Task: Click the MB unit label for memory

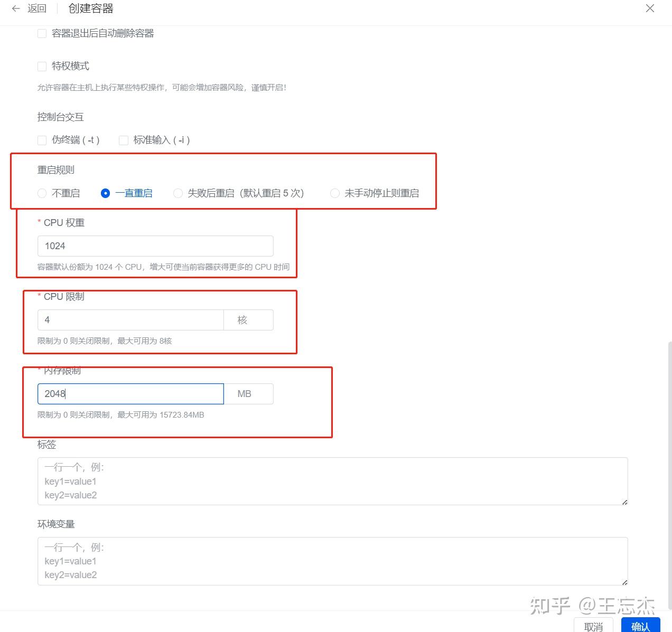Action: (248, 393)
